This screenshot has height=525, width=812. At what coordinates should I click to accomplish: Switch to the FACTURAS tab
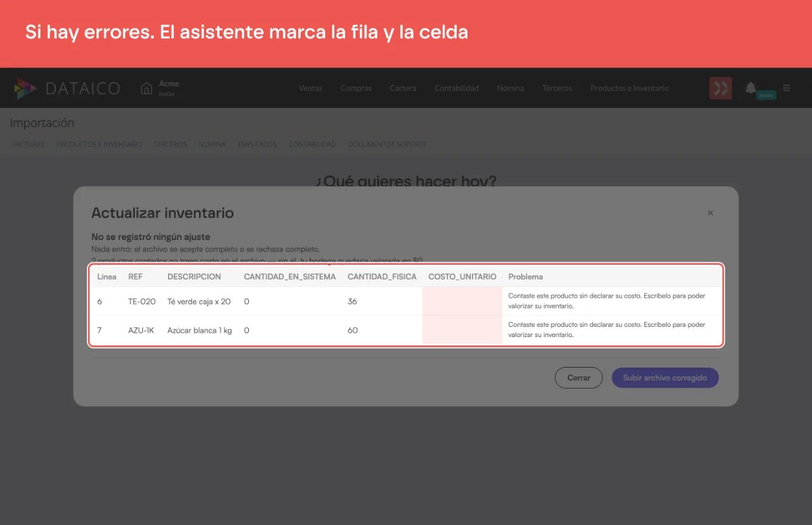tap(28, 144)
